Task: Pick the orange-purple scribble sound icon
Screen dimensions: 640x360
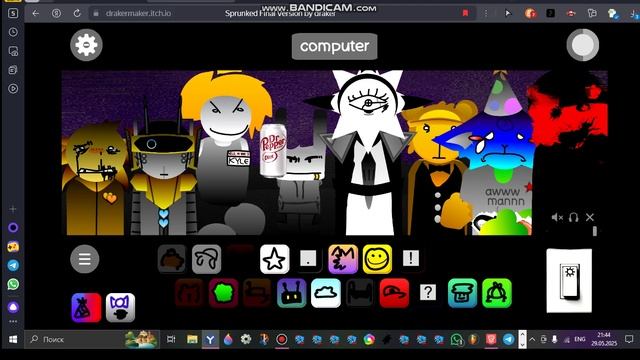Action: [343, 259]
